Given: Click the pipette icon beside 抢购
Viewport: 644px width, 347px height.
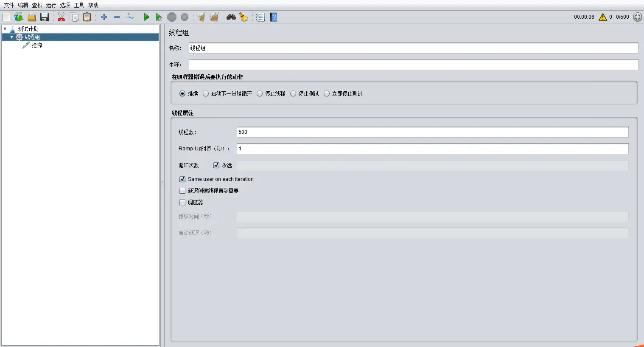Looking at the screenshot, I should pyautogui.click(x=26, y=45).
